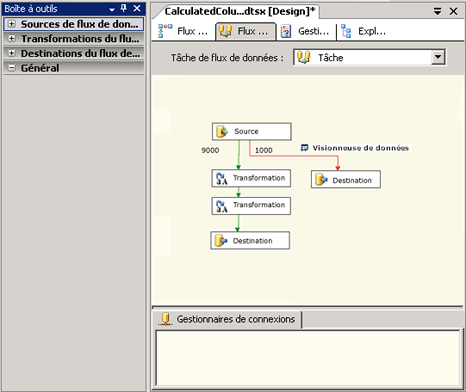Select the bottom Destination component

click(250, 240)
